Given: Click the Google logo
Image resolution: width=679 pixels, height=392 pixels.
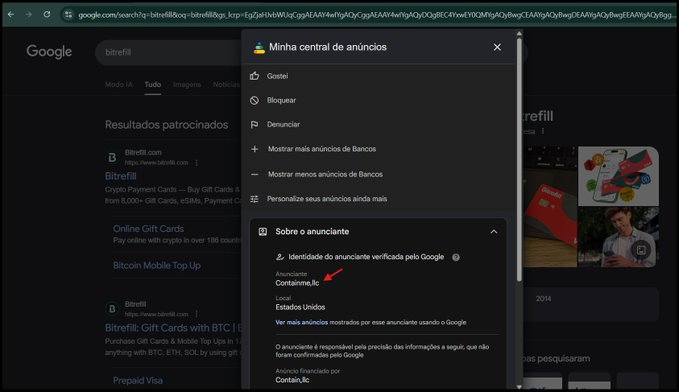Looking at the screenshot, I should 49,52.
